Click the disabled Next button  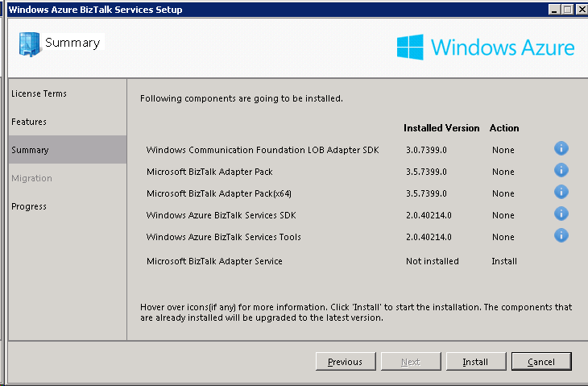(411, 362)
